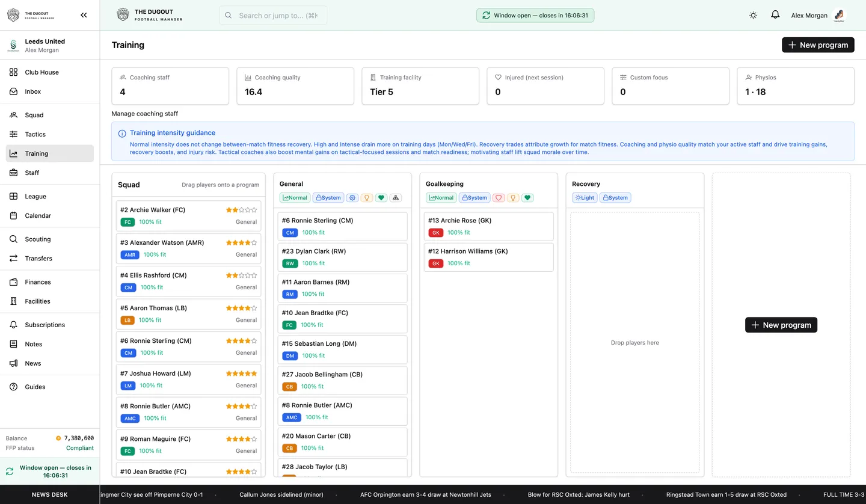Open Tactics in sidebar

[x=50, y=134]
